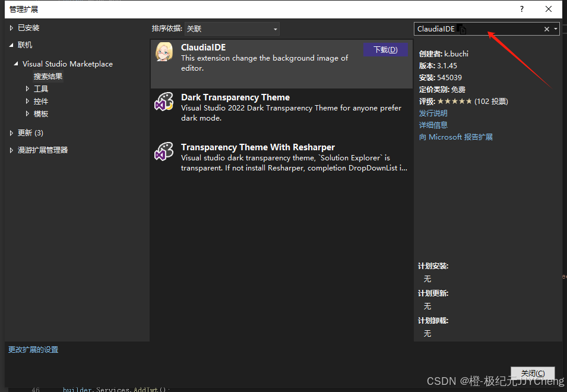
Task: Open the search box history dropdown arrow
Action: pyautogui.click(x=556, y=29)
